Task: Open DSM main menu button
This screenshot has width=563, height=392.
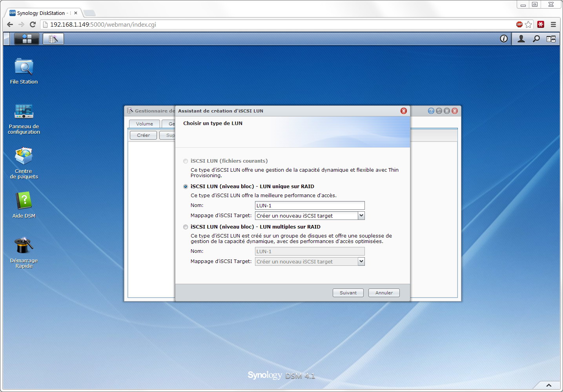Action: click(x=27, y=38)
